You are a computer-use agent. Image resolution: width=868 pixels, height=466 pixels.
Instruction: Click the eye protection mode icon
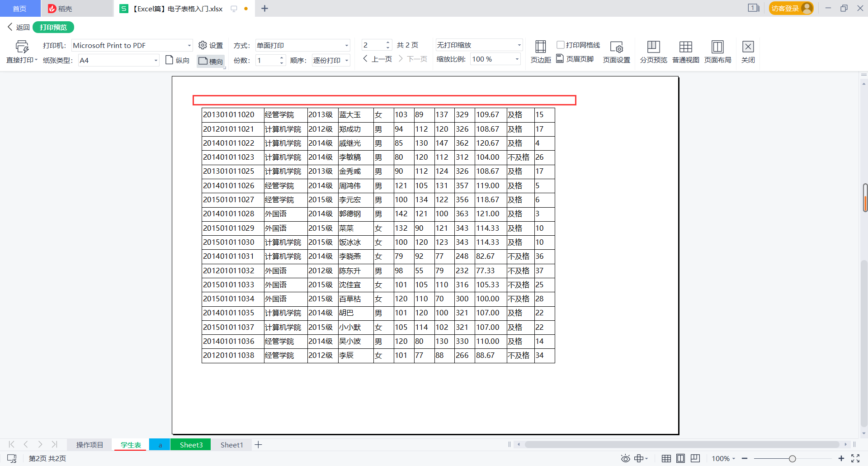click(625, 458)
